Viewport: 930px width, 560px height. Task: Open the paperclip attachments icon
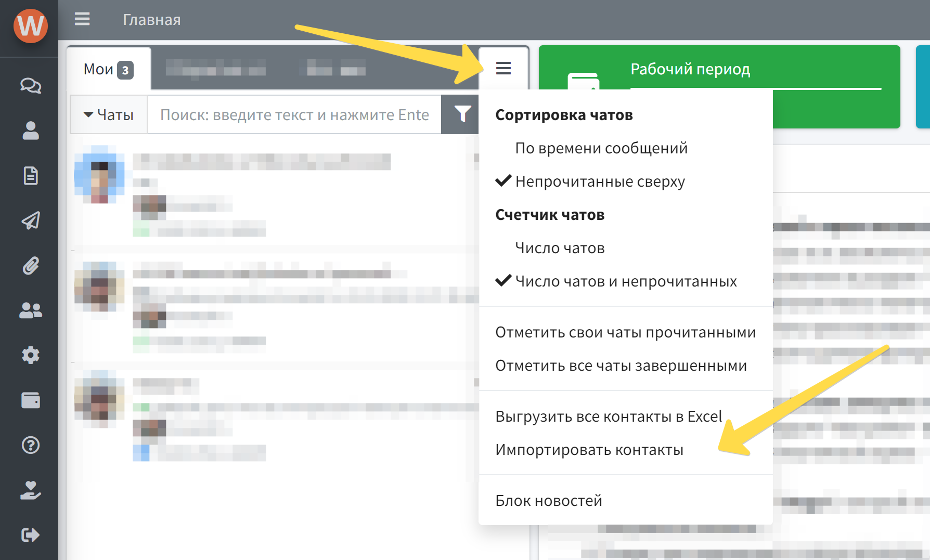(31, 266)
